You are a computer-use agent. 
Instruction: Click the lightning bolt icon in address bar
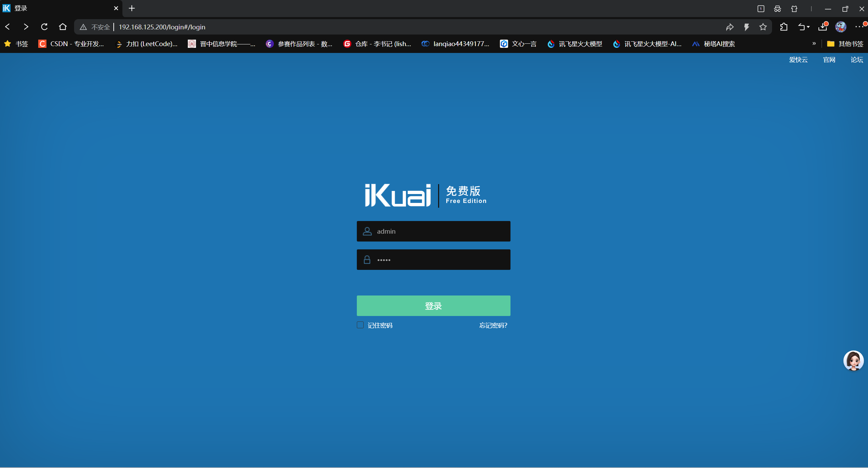point(746,27)
